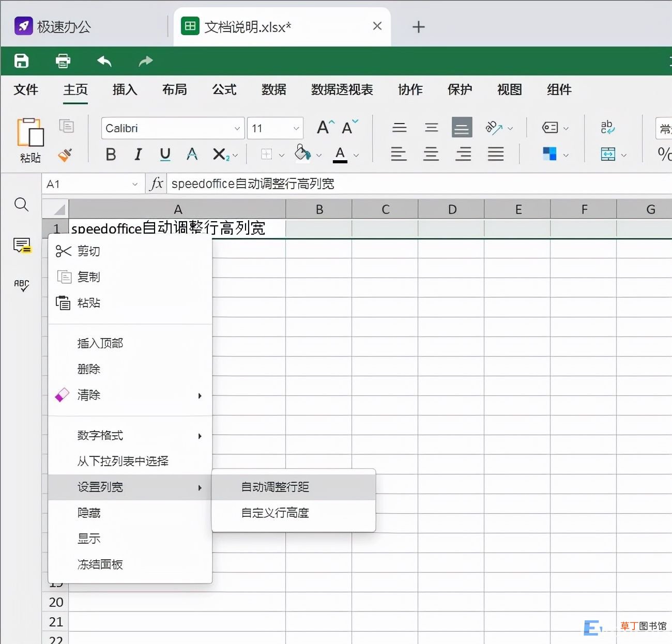This screenshot has width=672, height=644.
Task: Click the large Paste clipboard icon
Action: coord(30,132)
